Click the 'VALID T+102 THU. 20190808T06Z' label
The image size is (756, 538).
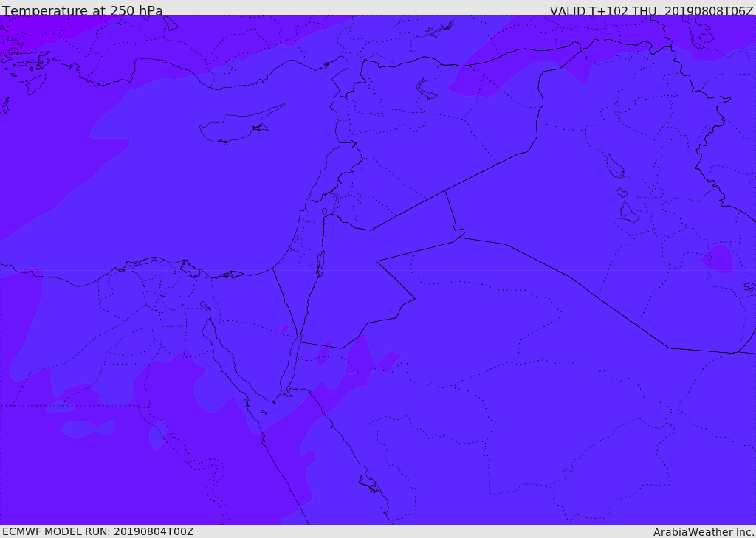point(651,10)
